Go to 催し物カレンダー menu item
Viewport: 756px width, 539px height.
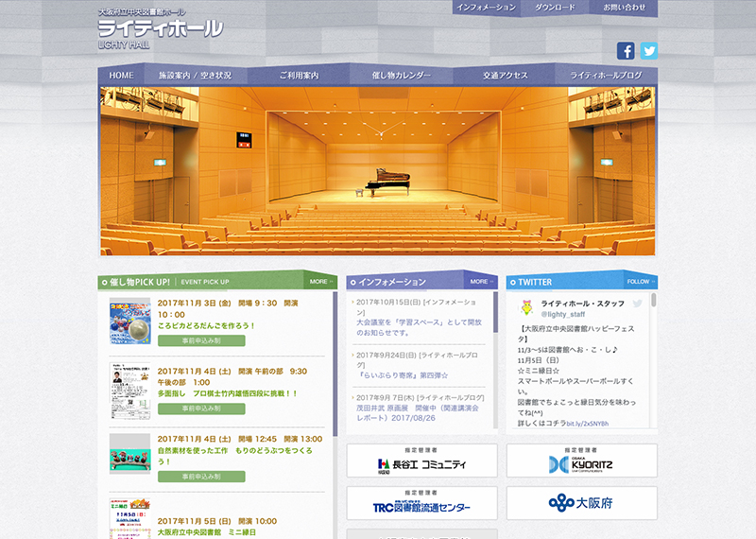point(402,75)
